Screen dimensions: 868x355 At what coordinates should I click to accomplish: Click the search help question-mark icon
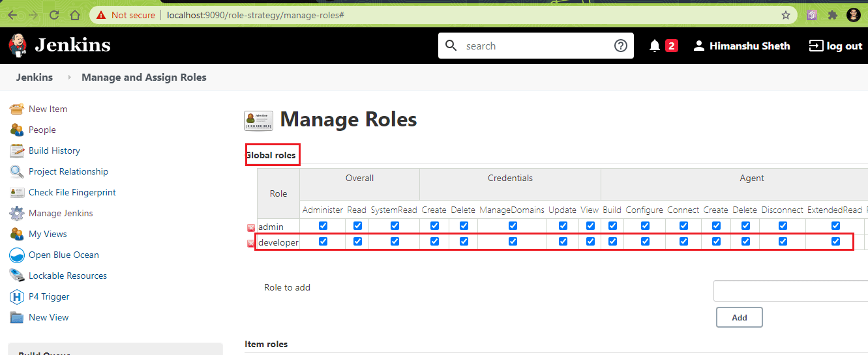coord(620,46)
